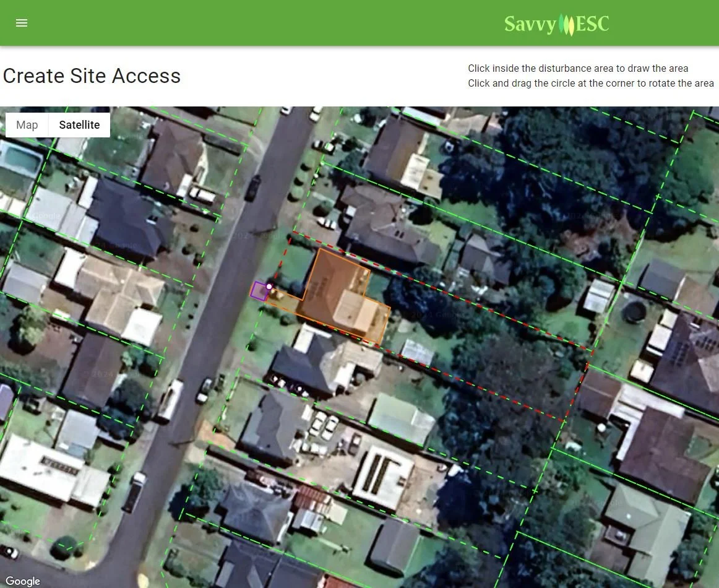Click the round black trampoline on the map
Screen dimensions: 719x588
coord(634,312)
